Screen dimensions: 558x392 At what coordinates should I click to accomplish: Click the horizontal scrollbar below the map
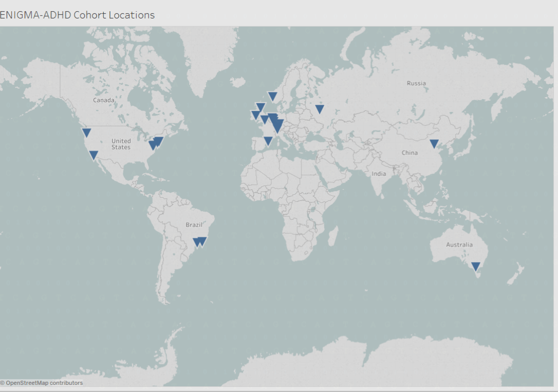[279, 389]
